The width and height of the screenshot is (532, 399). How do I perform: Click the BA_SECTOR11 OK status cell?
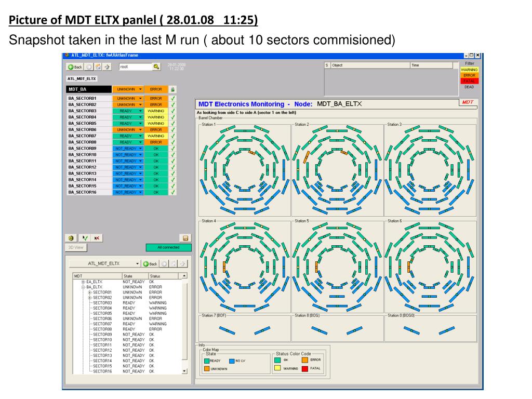[156, 161]
